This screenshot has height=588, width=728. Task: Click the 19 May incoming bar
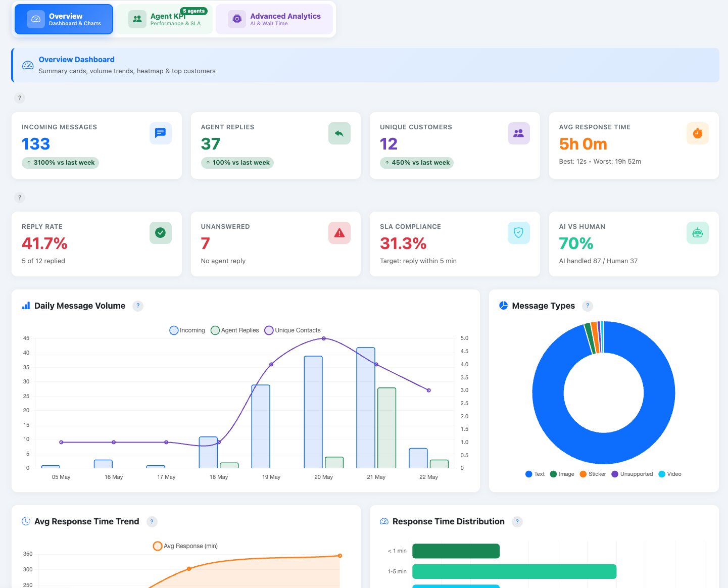[261, 426]
